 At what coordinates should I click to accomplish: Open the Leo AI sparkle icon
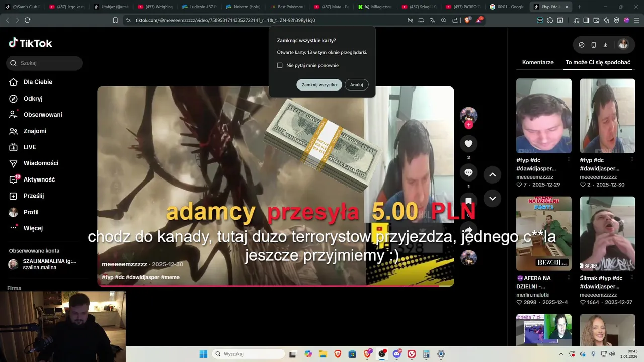pyautogui.click(x=606, y=20)
